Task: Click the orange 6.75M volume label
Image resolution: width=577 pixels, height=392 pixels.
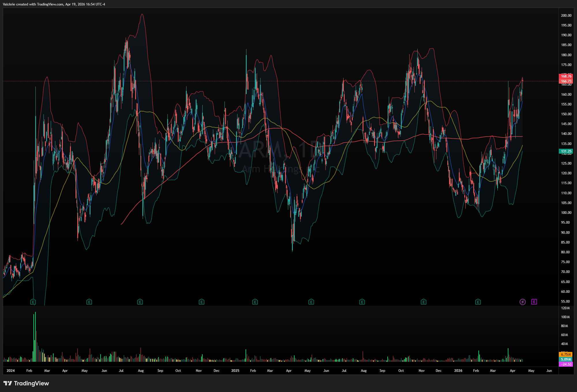Action: (x=566, y=355)
